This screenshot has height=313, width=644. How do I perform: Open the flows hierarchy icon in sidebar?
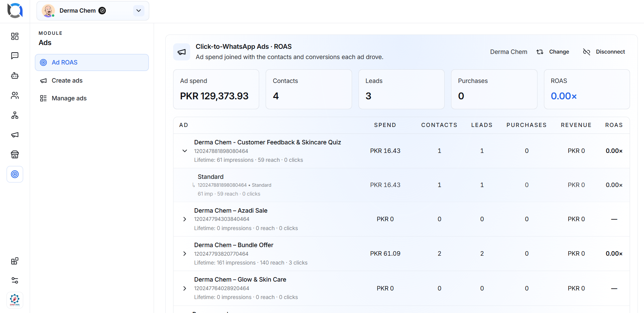pos(15,115)
